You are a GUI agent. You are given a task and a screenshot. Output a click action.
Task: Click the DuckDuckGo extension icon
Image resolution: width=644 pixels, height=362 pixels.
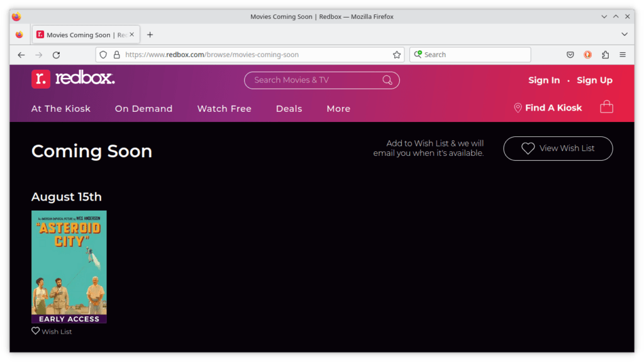(588, 55)
